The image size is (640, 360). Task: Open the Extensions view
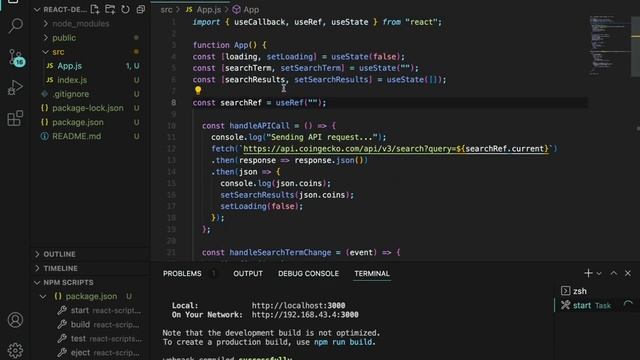(x=15, y=118)
